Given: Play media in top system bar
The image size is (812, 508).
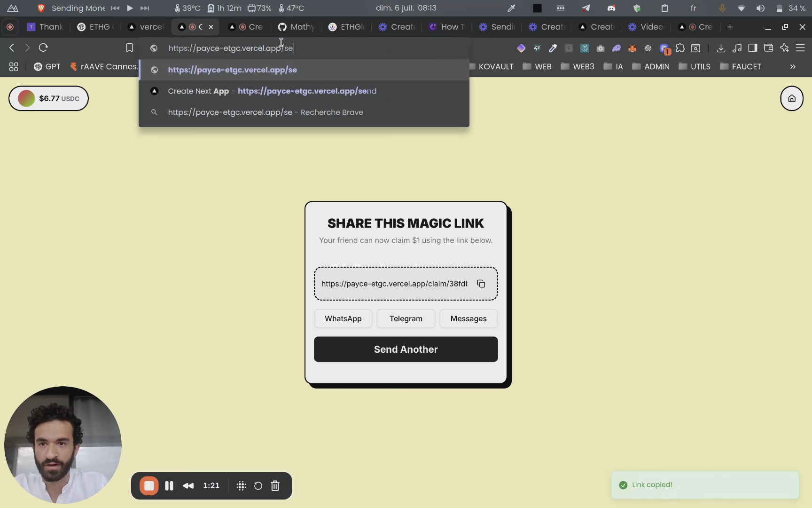Looking at the screenshot, I should tap(130, 8).
